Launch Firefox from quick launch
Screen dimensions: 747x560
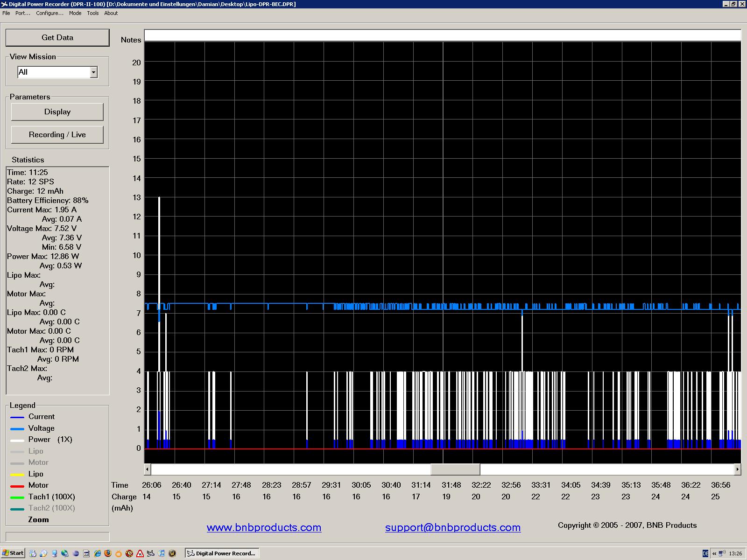click(x=108, y=553)
